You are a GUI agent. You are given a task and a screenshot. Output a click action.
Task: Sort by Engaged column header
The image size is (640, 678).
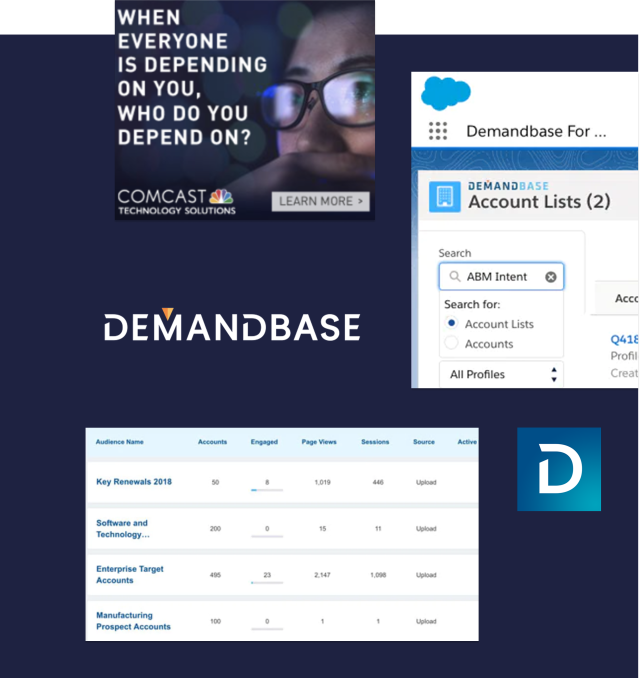point(264,442)
